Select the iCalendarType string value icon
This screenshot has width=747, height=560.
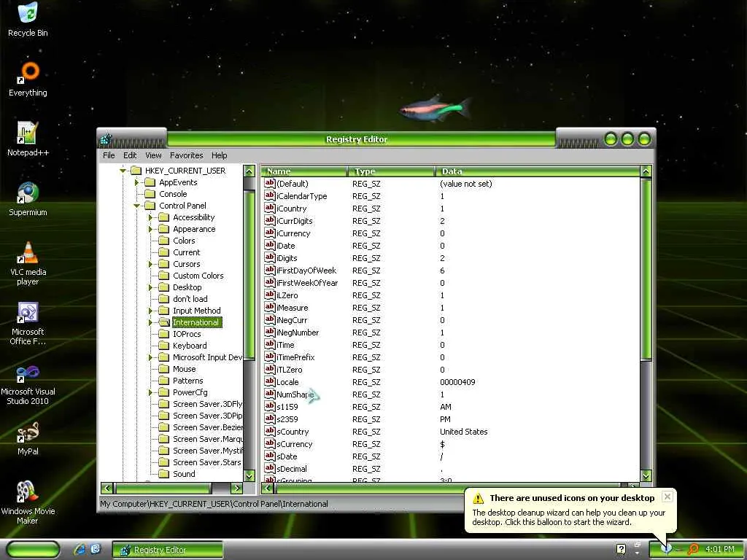pos(270,195)
